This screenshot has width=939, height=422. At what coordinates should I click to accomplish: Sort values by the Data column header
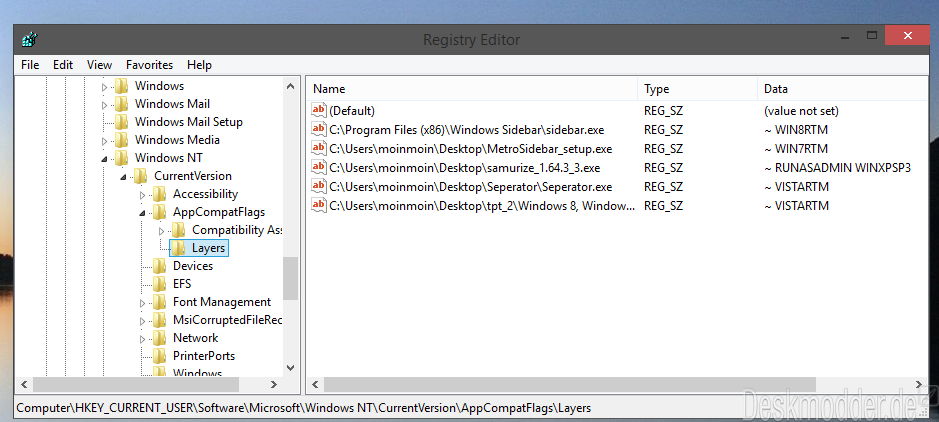tap(843, 89)
